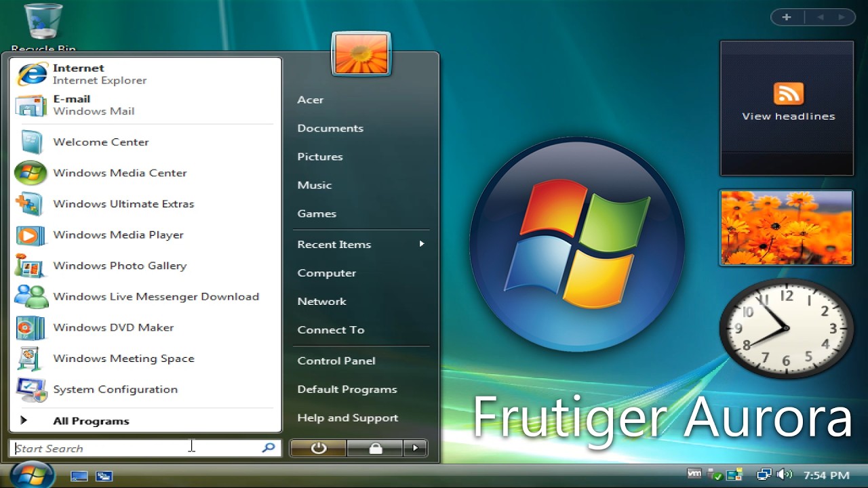Open Windows Photo Gallery
This screenshot has height=488, width=868.
pyautogui.click(x=145, y=266)
